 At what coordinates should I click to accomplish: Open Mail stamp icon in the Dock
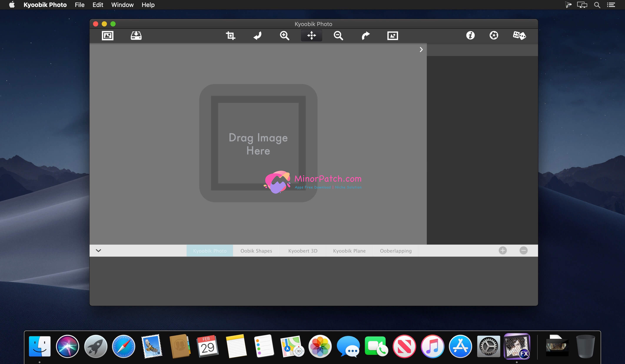[151, 346]
